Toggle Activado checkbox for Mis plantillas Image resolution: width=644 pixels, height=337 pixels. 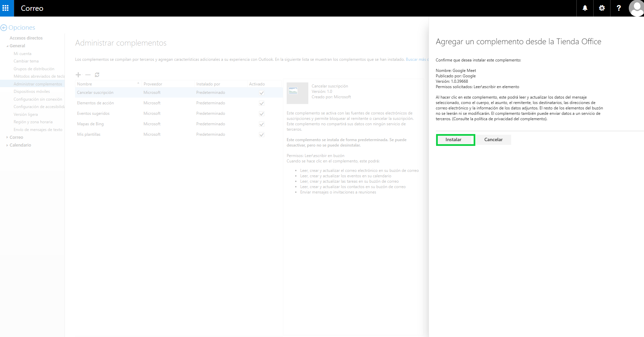(261, 135)
